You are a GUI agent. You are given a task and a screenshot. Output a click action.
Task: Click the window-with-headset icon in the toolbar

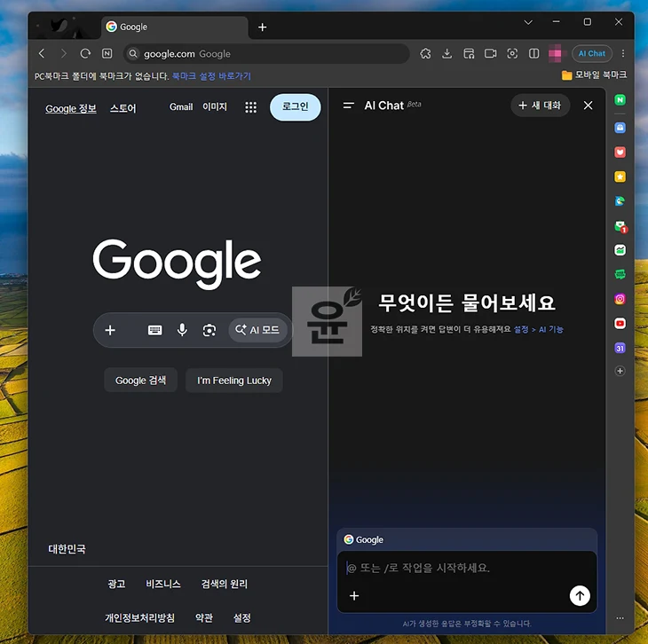469,54
